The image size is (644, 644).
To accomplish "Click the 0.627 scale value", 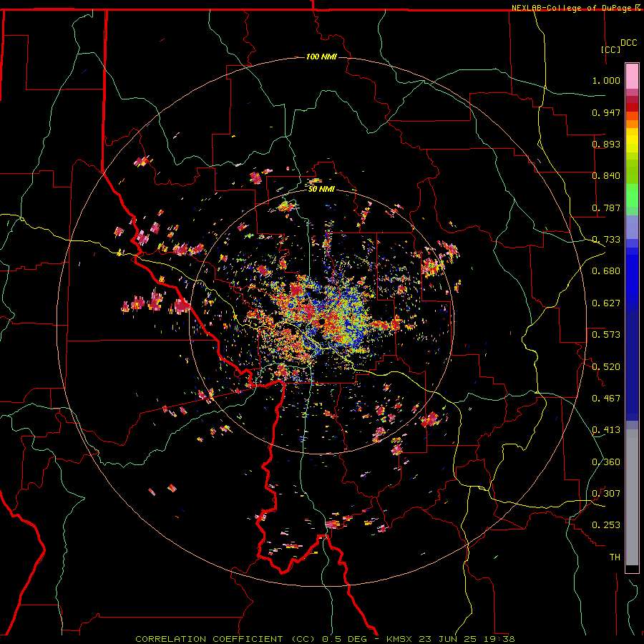I will tap(606, 303).
